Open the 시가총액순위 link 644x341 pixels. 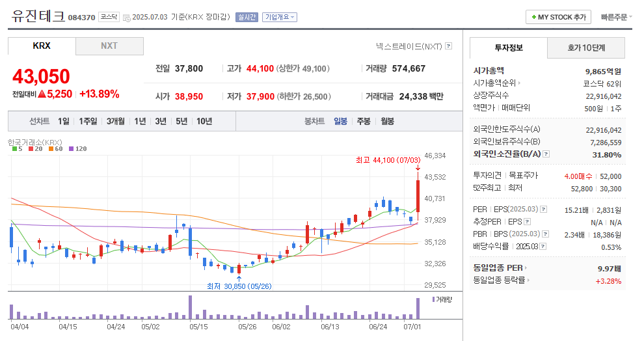coord(494,83)
